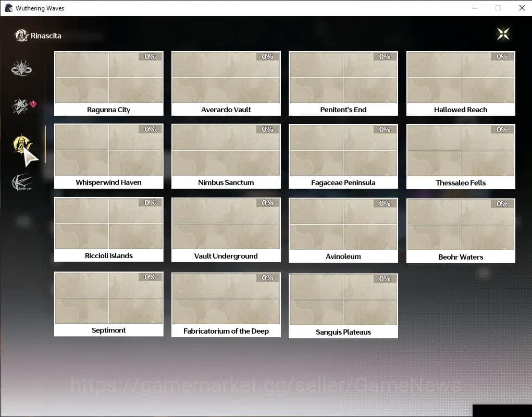
Task: Select the Averardo Vault area tile
Action: pyautogui.click(x=226, y=83)
